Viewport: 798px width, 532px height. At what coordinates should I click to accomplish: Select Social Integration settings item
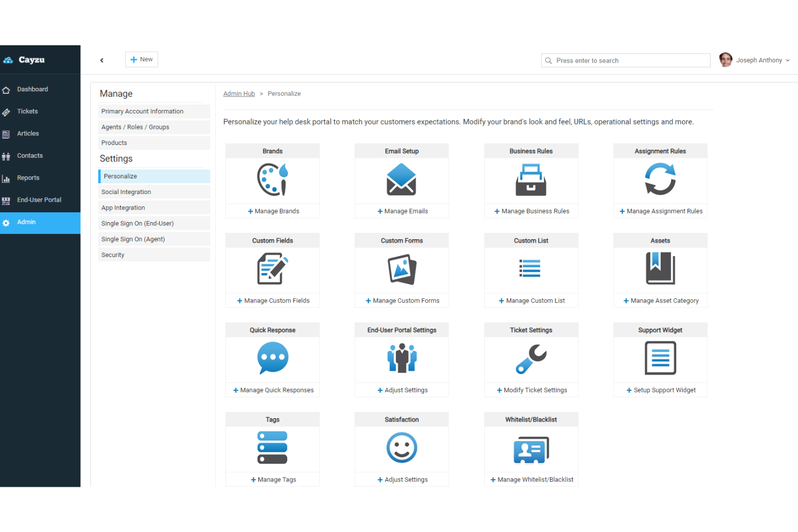[126, 192]
